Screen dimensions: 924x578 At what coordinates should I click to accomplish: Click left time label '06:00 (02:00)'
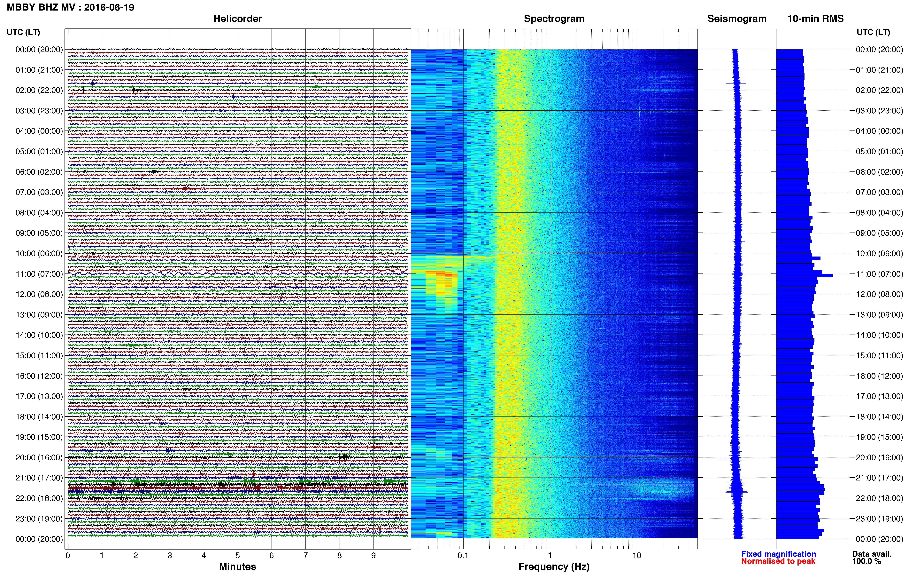click(x=39, y=172)
